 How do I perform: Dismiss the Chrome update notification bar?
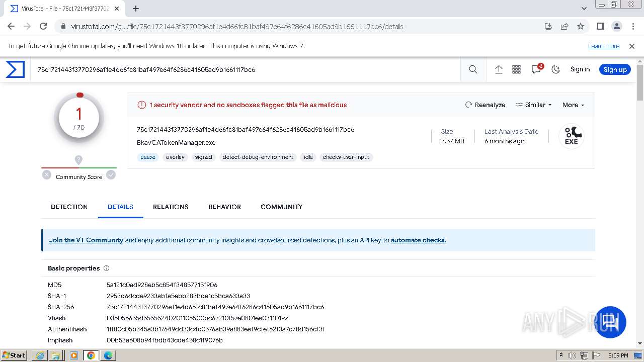[x=632, y=46]
